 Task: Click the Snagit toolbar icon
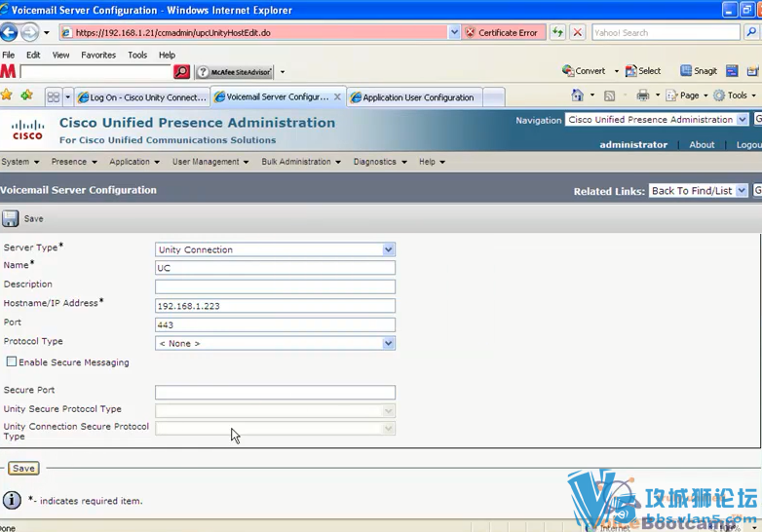[x=699, y=71]
